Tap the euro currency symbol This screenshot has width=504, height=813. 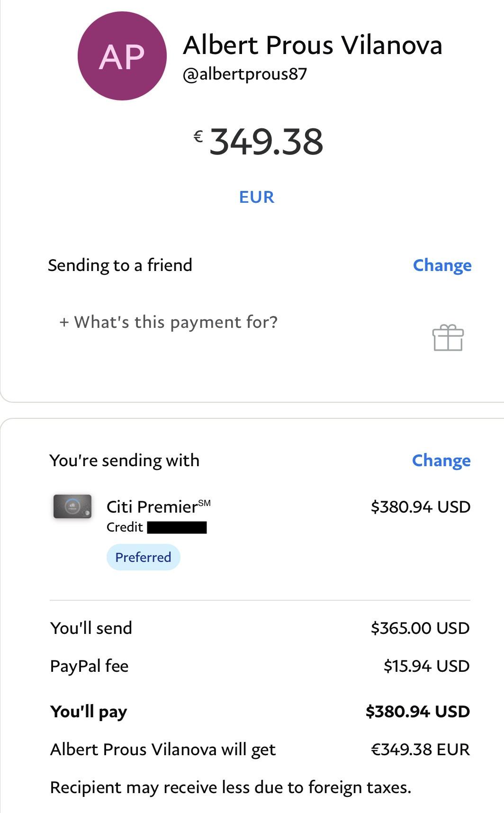[198, 136]
